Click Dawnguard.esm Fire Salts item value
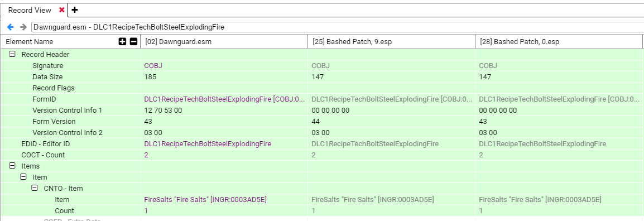 click(205, 200)
